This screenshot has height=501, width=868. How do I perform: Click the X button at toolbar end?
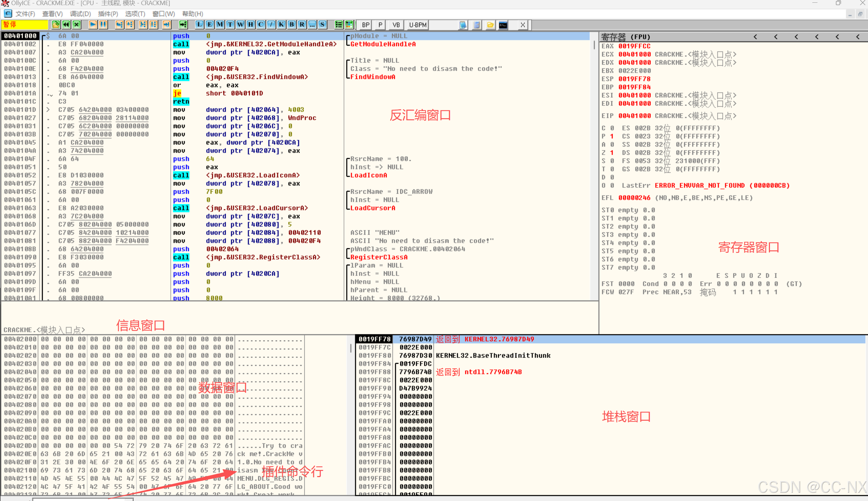pos(522,25)
